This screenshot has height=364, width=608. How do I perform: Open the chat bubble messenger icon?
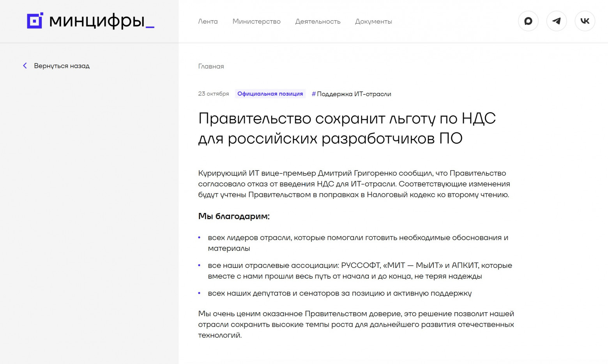point(528,21)
